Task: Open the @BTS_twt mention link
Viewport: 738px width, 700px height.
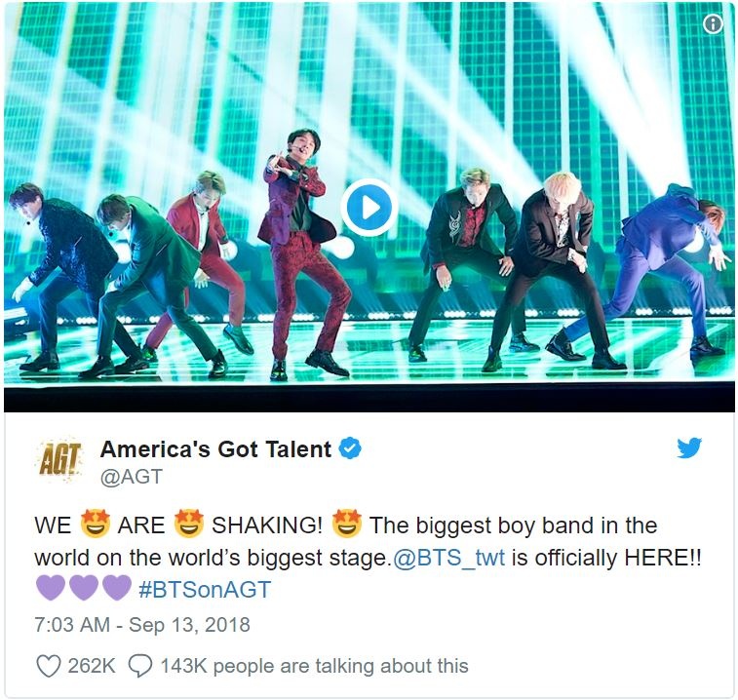Action: coord(449,558)
